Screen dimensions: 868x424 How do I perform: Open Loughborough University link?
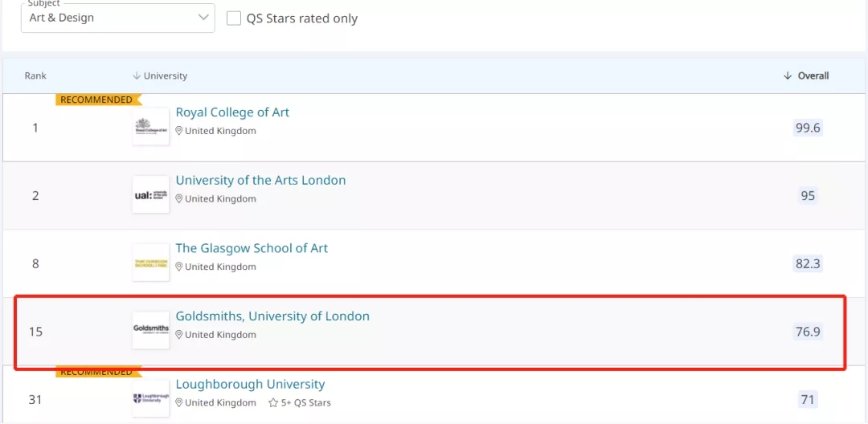point(250,384)
